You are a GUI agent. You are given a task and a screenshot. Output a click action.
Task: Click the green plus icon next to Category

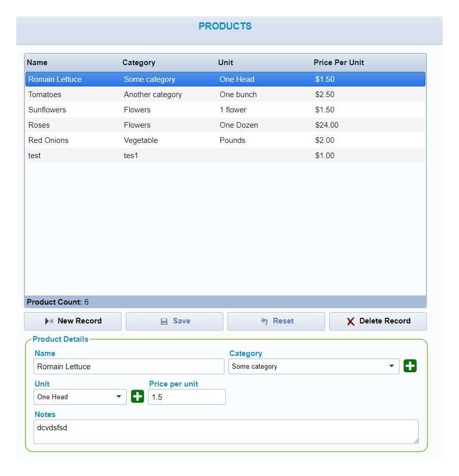coord(410,366)
